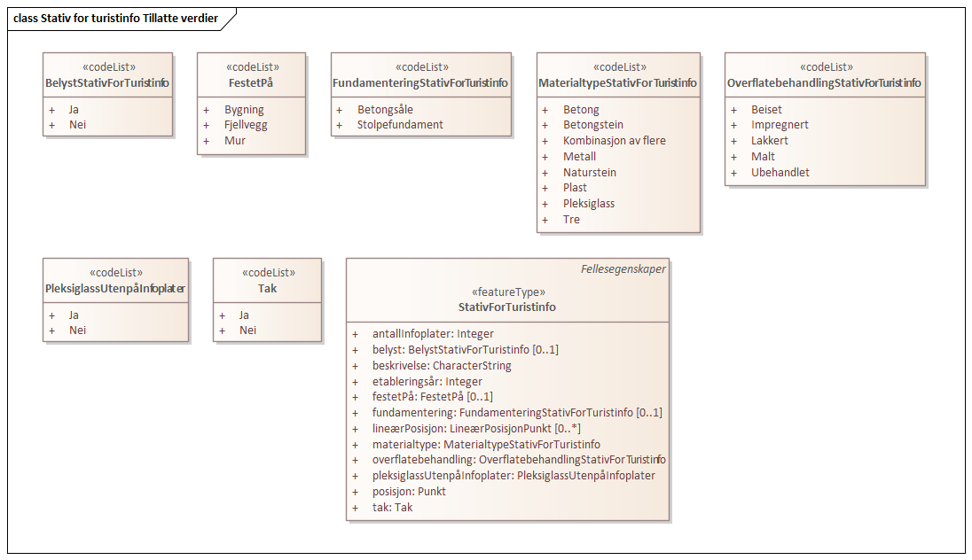Select the StativForTuristinfo featureType title

point(507,307)
